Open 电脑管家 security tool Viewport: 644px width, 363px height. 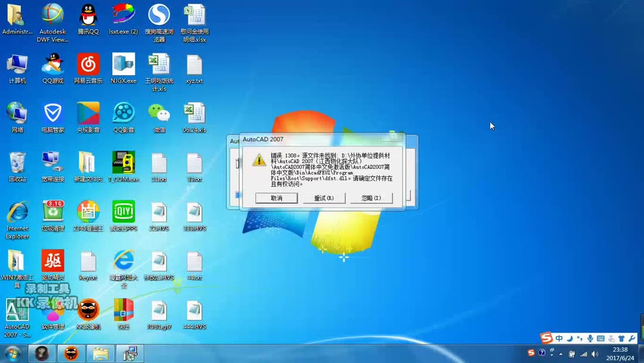coord(52,113)
